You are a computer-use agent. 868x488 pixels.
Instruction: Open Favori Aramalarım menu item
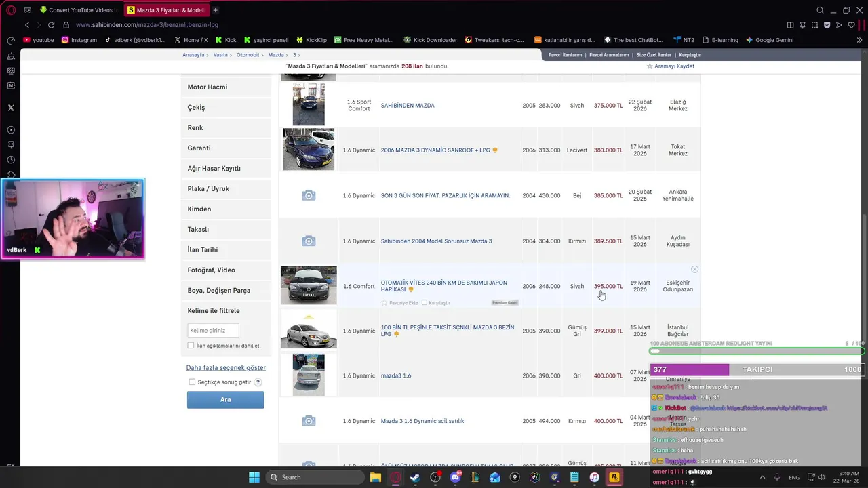click(609, 55)
